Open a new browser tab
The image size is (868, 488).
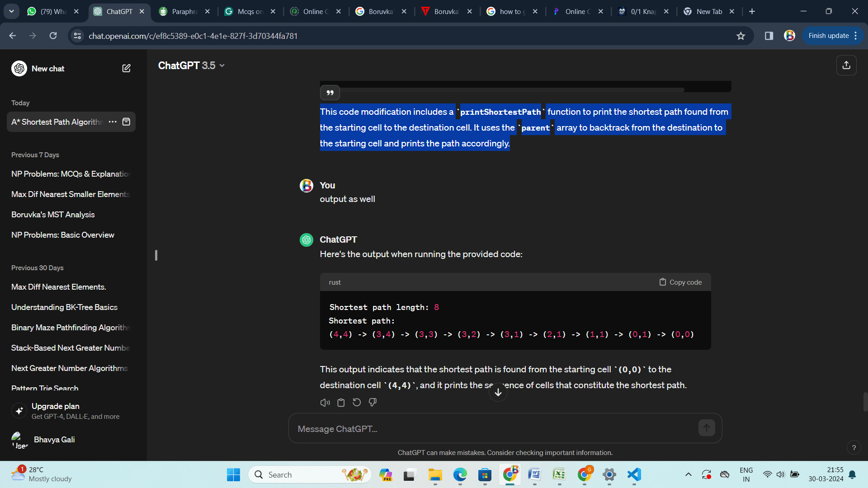(x=752, y=11)
